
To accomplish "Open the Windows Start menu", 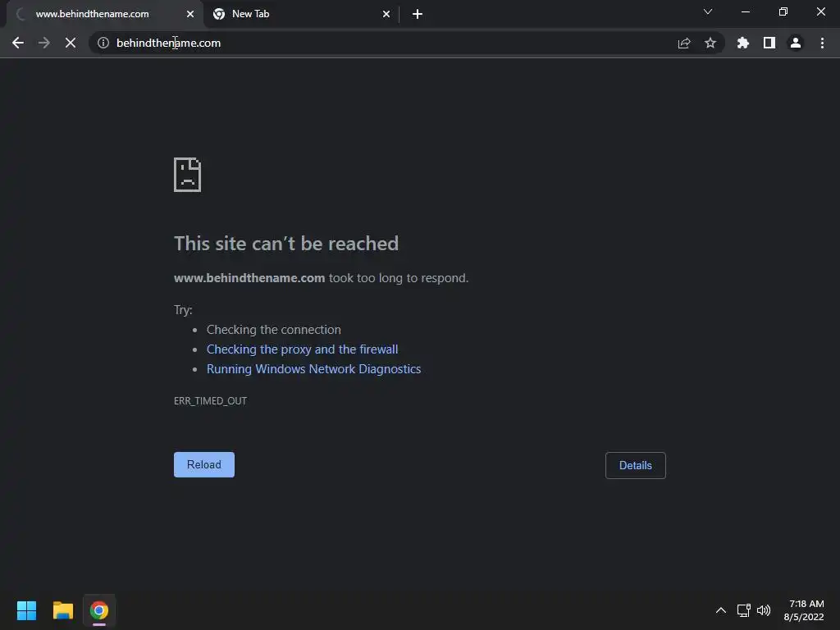I will [26, 610].
